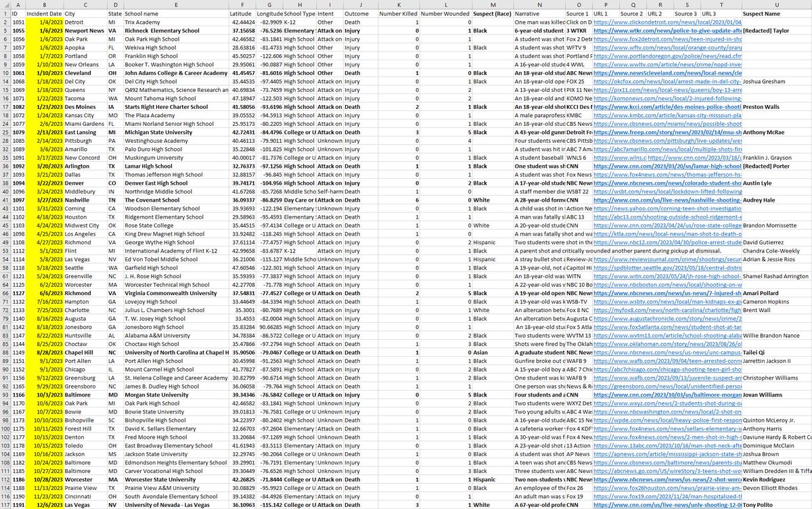This screenshot has width=812, height=509.
Task: Open the reviewjournal.com crime link
Action: [667, 259]
